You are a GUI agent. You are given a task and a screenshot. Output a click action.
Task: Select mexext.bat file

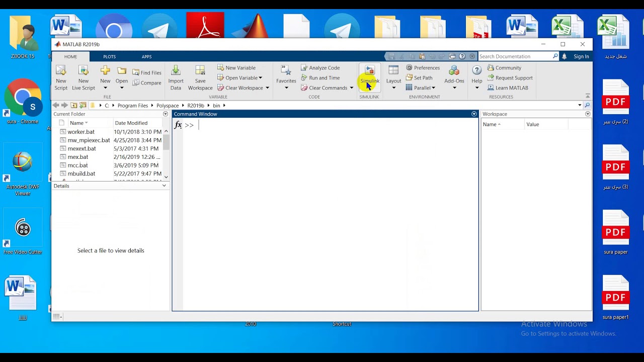(82, 149)
